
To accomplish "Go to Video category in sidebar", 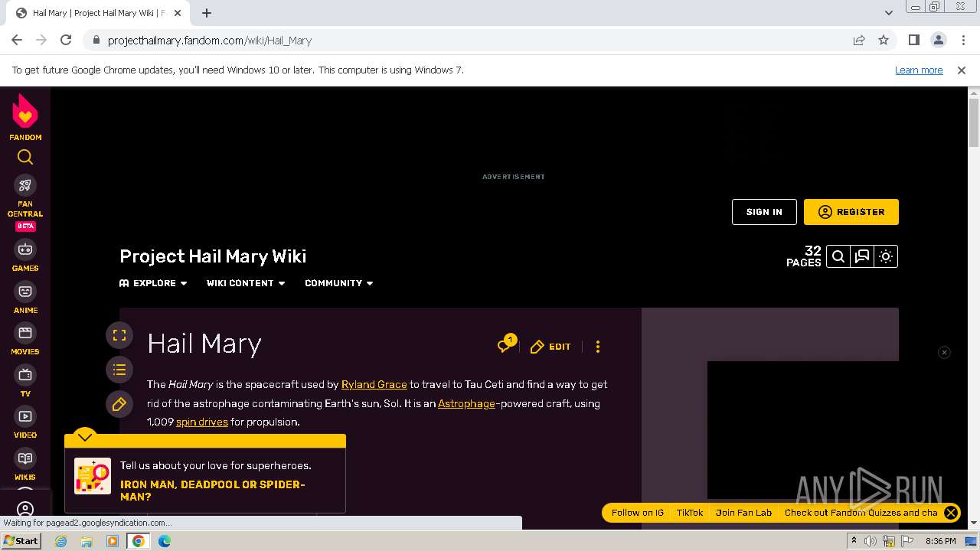I will [x=25, y=422].
